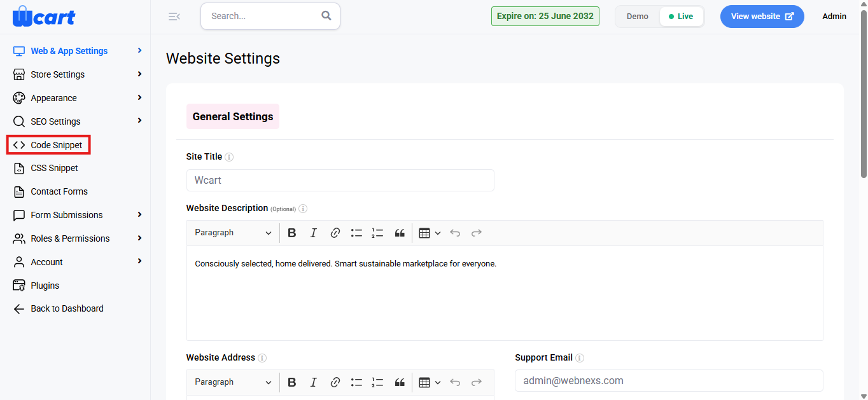Click Website Description info icon
This screenshot has height=400, width=868.
coord(303,209)
